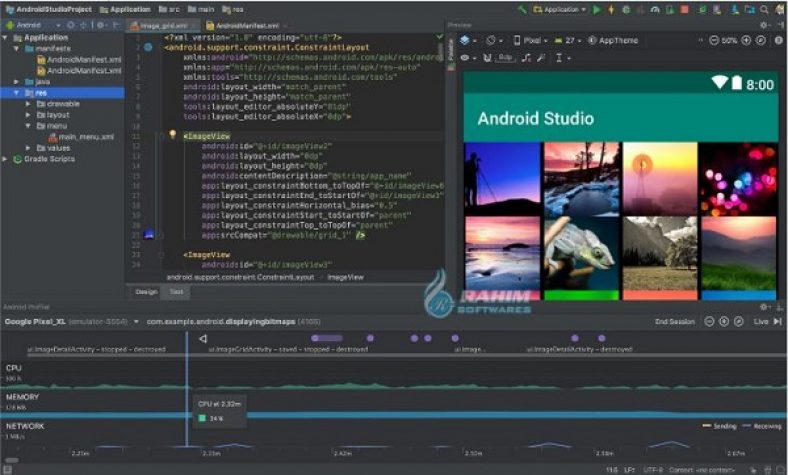
Task: Collapse the manifests folder in project tree
Action: [x=17, y=48]
